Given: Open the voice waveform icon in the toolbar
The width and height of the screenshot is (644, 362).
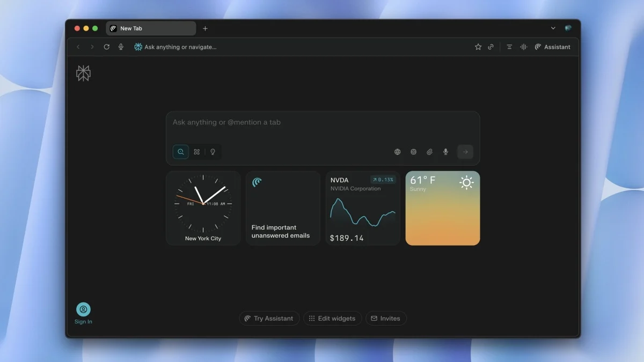Looking at the screenshot, I should [523, 47].
